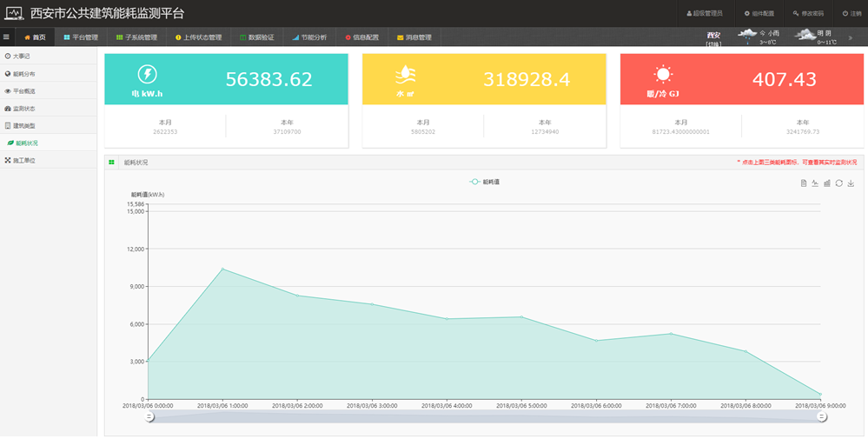This screenshot has height=439, width=868.
Task: Click the electricity lightning bolt icon
Action: tap(147, 74)
